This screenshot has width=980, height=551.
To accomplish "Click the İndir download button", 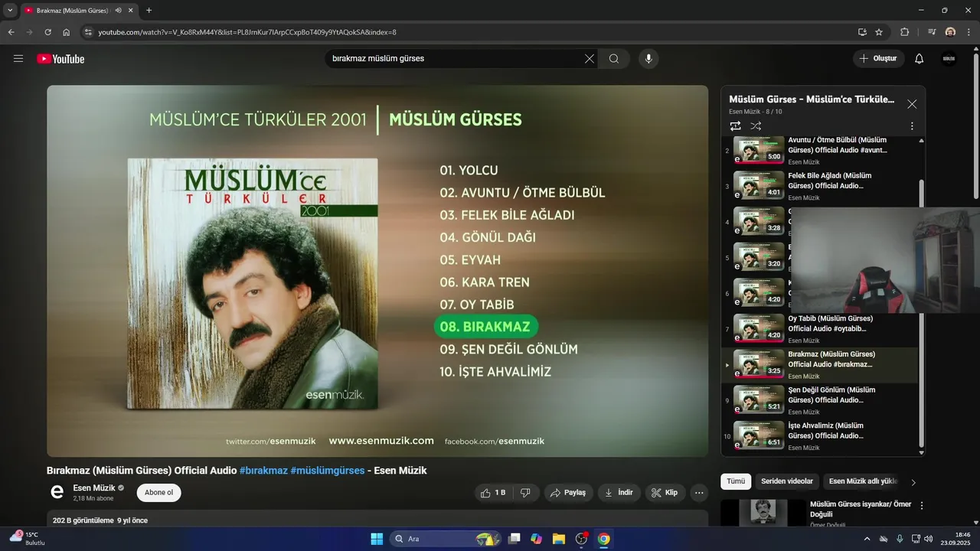I will 619,493.
